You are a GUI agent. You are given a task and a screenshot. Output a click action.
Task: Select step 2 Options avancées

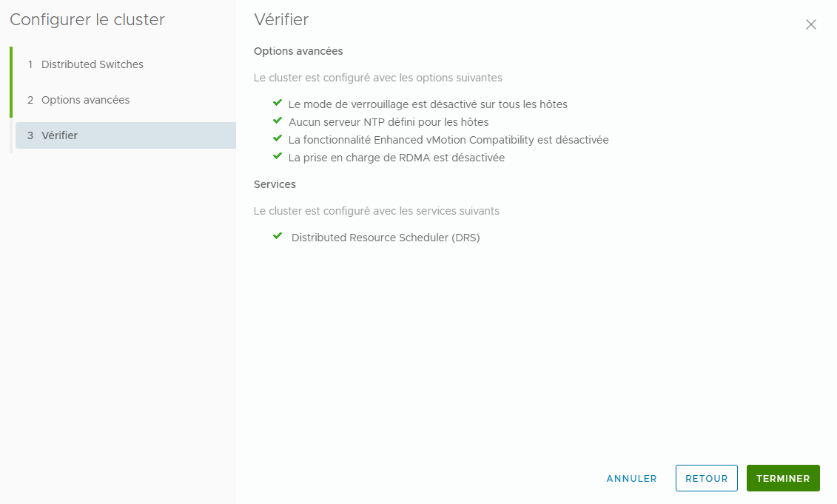pos(87,99)
